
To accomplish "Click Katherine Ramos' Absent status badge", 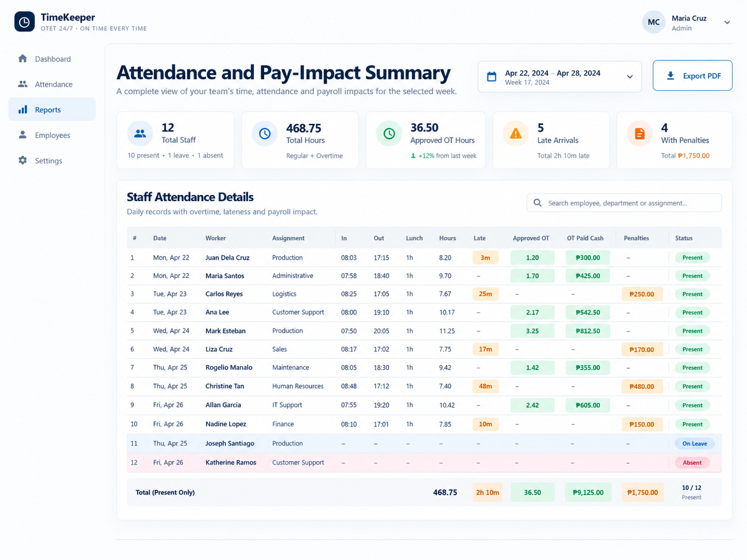I will click(692, 463).
